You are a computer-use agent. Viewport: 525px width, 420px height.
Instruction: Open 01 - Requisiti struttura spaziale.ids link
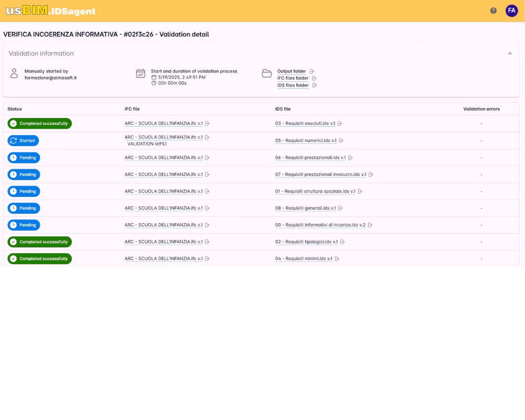tap(316, 191)
